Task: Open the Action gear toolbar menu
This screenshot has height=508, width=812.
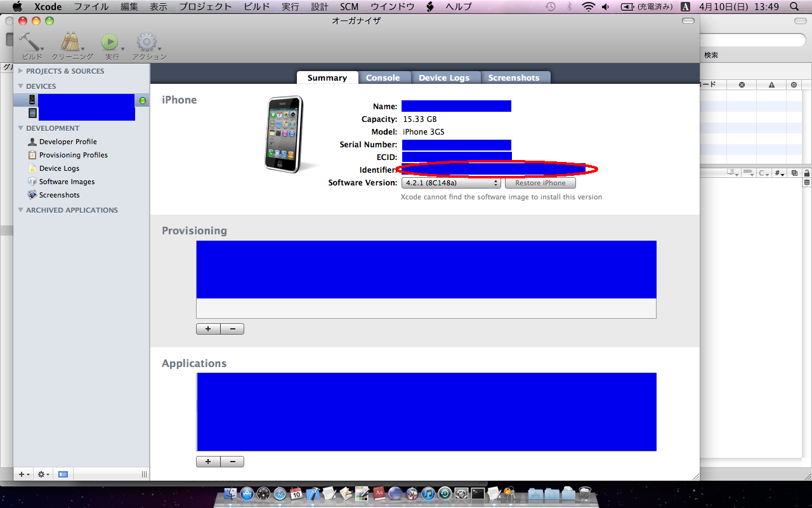Action: 147,43
